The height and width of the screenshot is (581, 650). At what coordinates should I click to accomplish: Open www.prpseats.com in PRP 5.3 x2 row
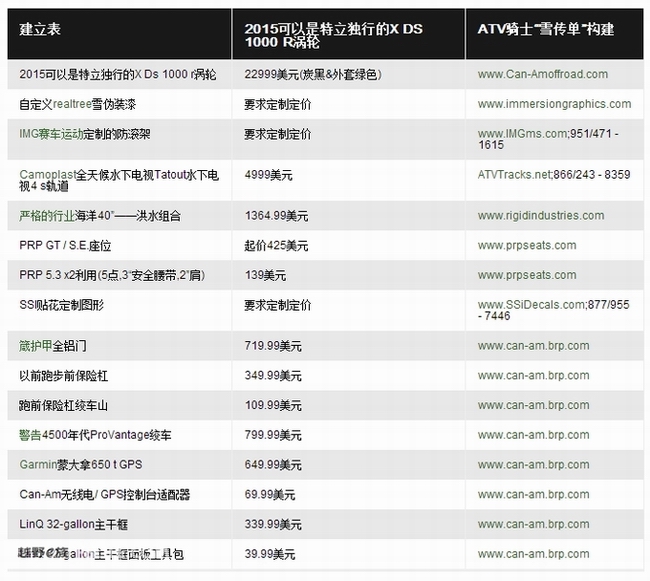pos(527,275)
